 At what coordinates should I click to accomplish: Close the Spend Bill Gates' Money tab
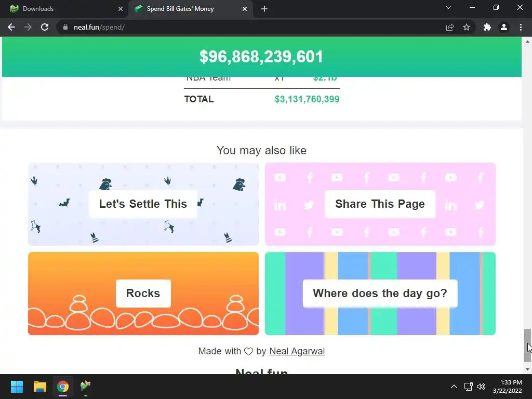(245, 9)
